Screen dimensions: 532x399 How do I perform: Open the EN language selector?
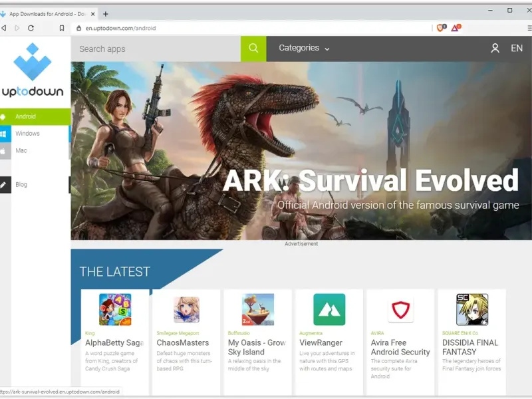pyautogui.click(x=517, y=48)
